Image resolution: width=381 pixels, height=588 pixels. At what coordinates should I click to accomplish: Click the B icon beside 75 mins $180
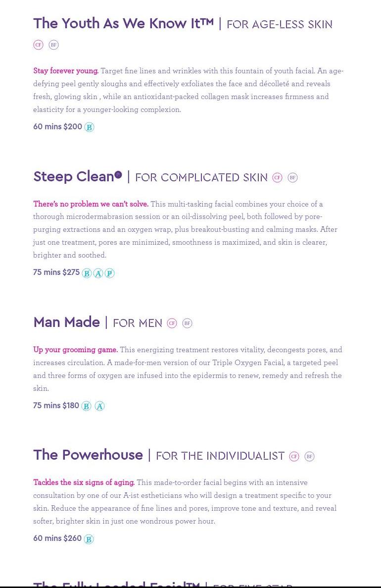pos(86,406)
